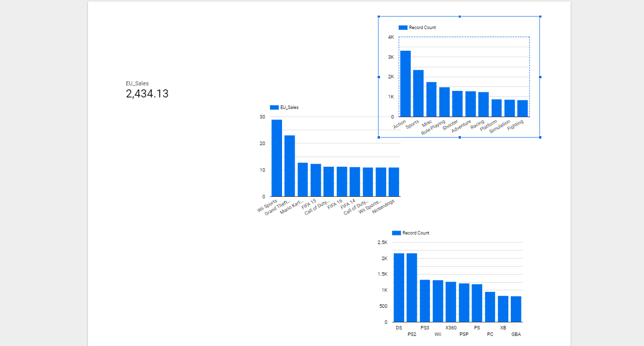Click the EU_Sales legend color swatch
The image size is (644, 346).
[x=274, y=107]
